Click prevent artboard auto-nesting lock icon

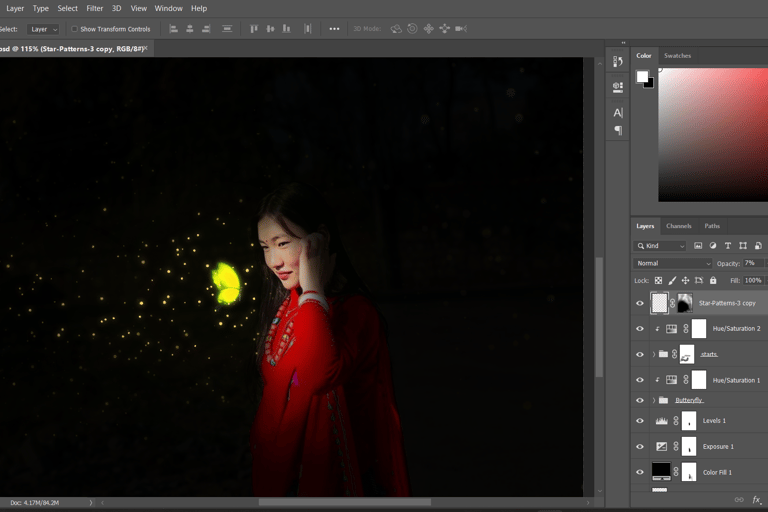tap(699, 280)
